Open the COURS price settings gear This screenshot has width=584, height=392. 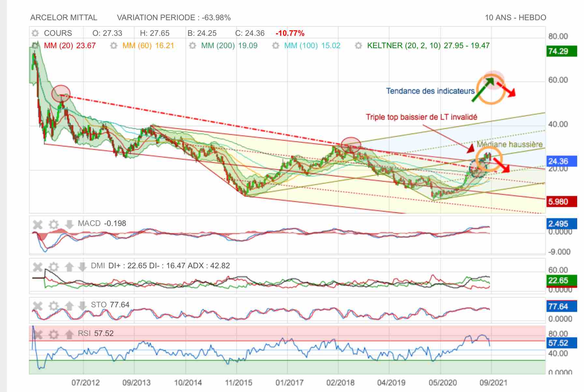tap(35, 33)
